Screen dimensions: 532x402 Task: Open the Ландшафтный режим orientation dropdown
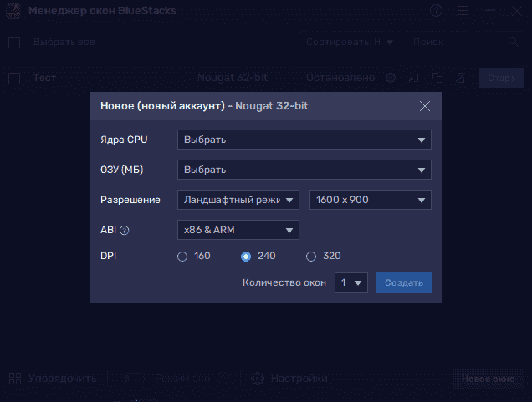click(238, 201)
